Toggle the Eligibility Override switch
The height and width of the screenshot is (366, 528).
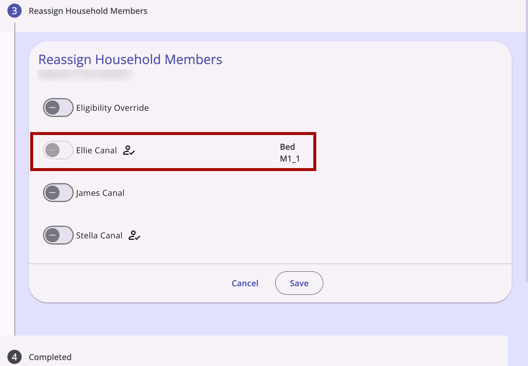(x=58, y=108)
